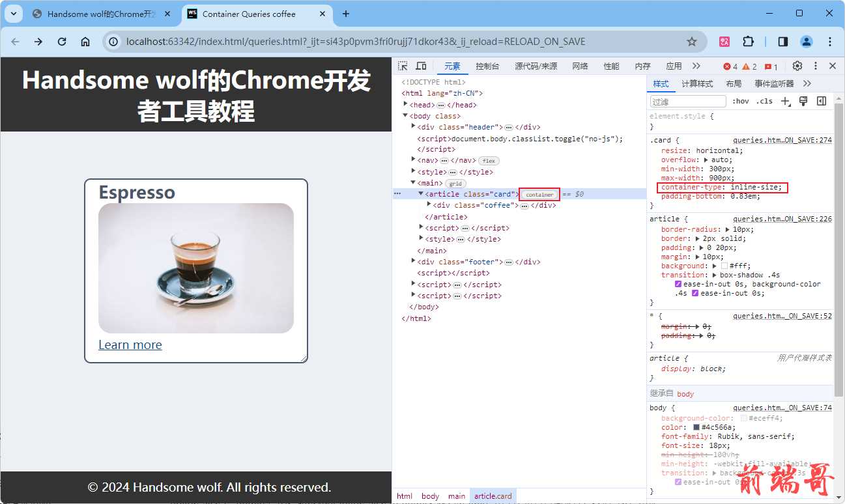The image size is (845, 504).
Task: Open the translate extension icon
Action: coord(724,42)
